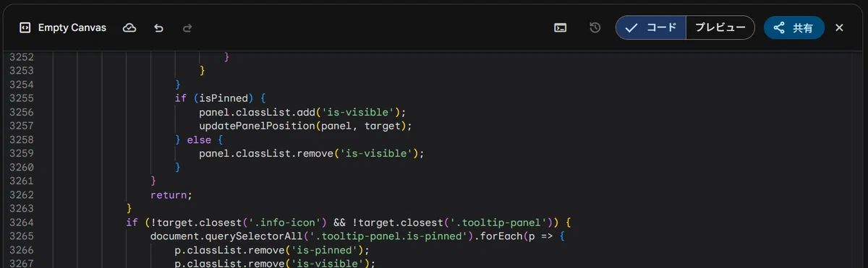Click the Empty Canvas title
Screen dimensions: 868x268
coord(72,27)
